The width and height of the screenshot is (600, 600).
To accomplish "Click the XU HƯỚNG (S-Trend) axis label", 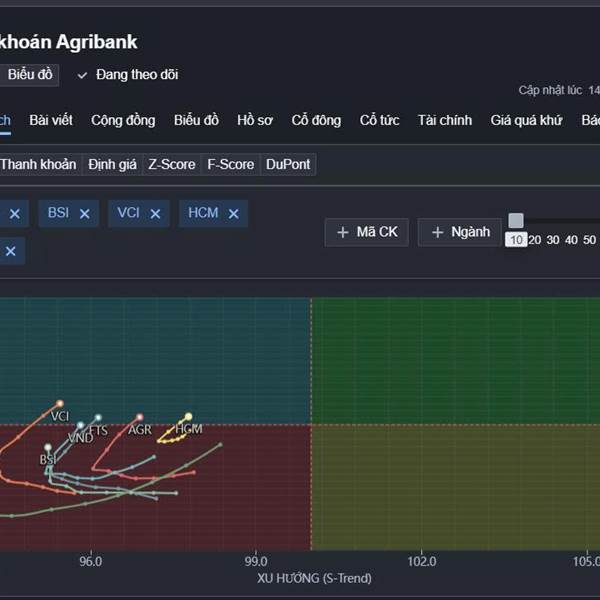I will point(314,578).
